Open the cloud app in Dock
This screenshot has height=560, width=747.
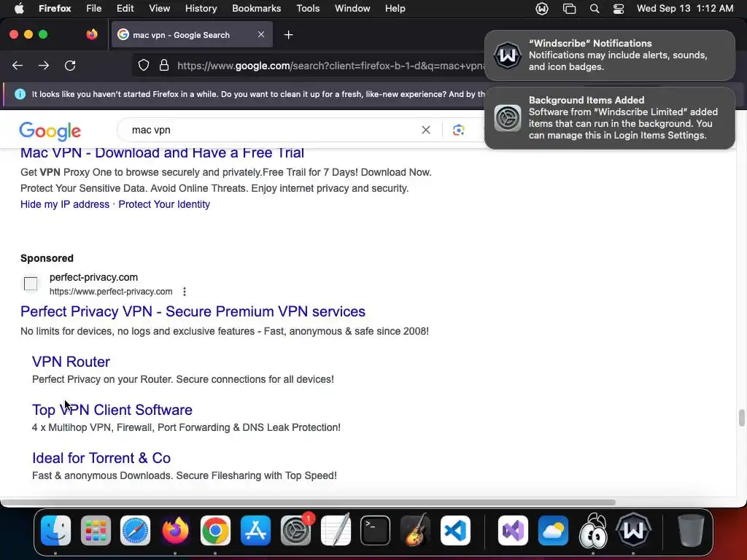553,530
